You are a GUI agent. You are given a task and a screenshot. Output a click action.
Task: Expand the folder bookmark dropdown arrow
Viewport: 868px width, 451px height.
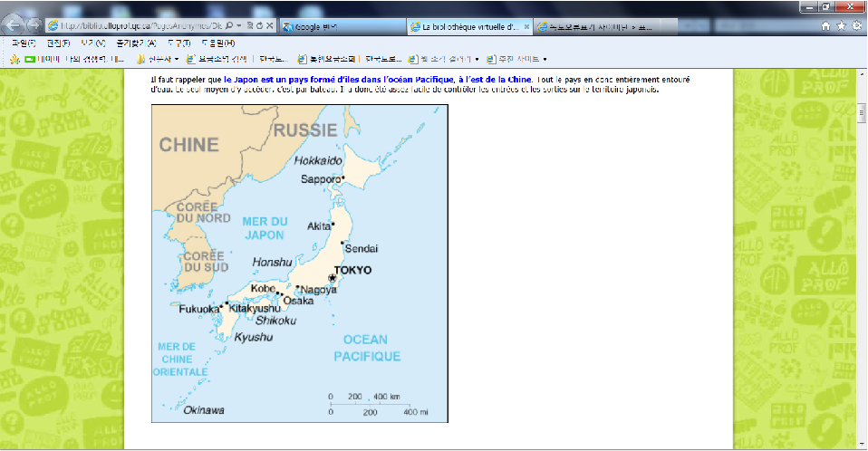pos(177,59)
